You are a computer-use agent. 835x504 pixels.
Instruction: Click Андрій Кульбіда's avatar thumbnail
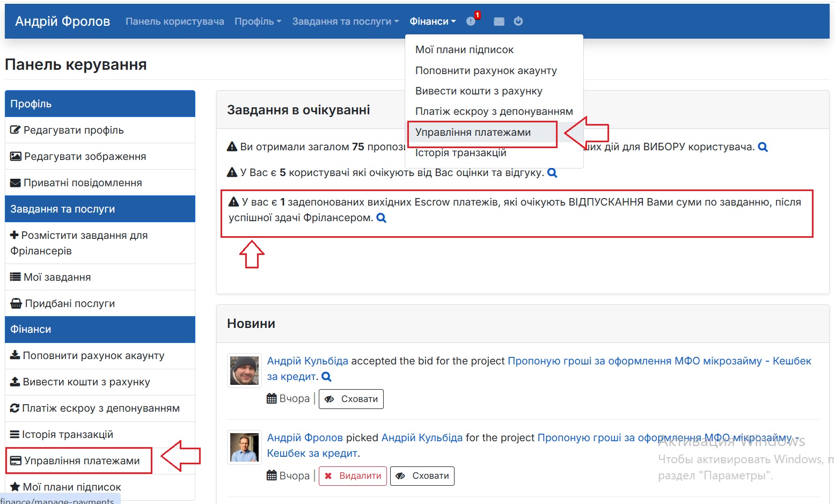(244, 370)
